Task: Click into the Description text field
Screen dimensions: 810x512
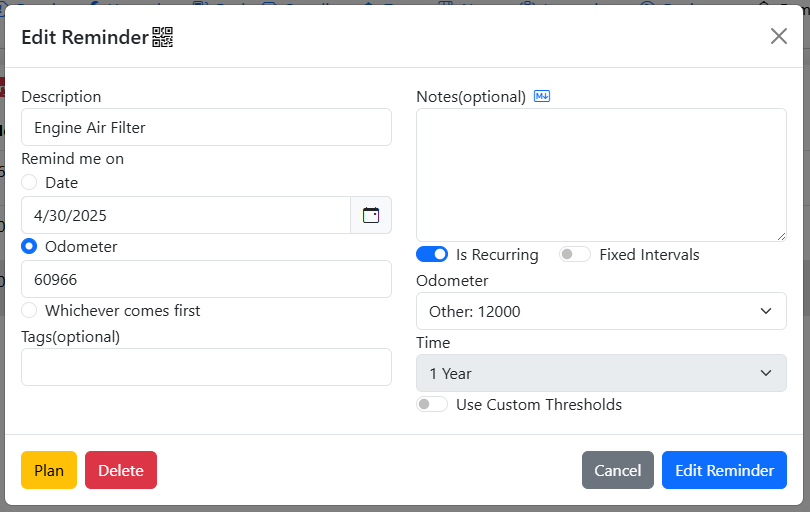Action: pyautogui.click(x=206, y=127)
